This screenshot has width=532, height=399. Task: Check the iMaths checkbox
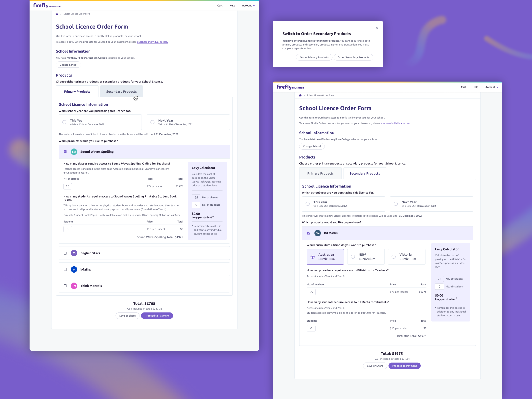pyautogui.click(x=65, y=269)
